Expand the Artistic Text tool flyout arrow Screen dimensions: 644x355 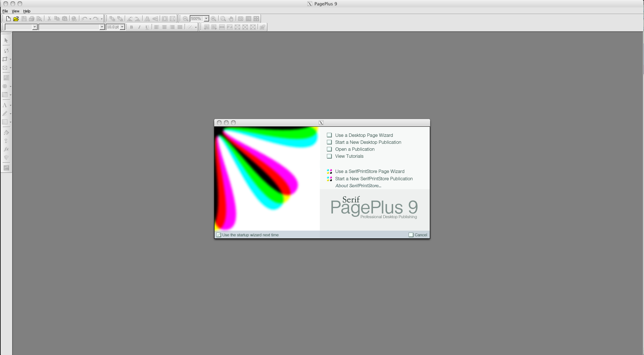pos(11,105)
